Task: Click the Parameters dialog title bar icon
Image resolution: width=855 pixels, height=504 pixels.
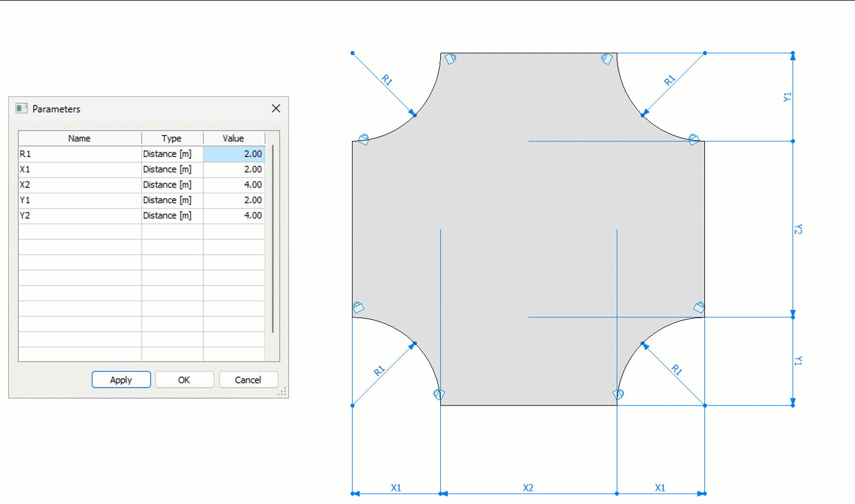Action: [21, 108]
